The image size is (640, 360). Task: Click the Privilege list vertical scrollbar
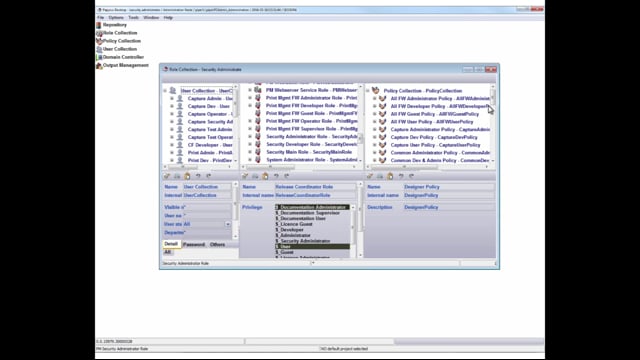point(353,232)
